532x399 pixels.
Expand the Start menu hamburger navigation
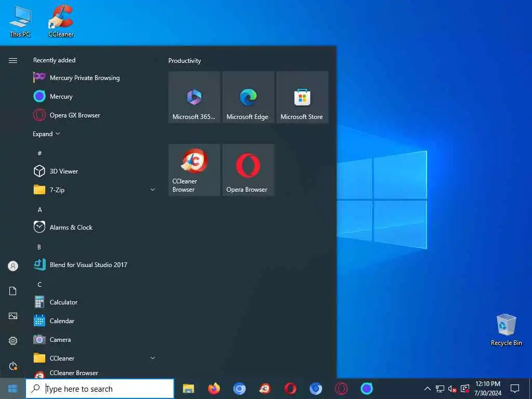coord(13,60)
